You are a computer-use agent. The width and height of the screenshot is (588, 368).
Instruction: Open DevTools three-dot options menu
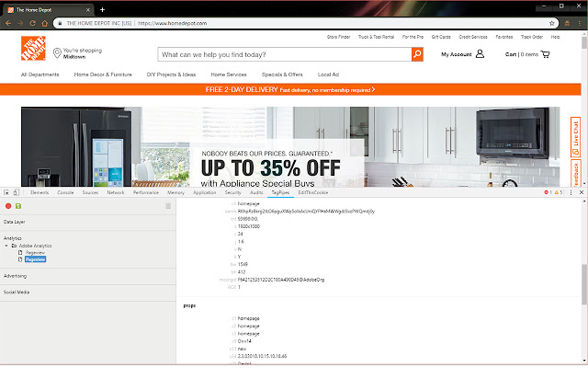571,192
